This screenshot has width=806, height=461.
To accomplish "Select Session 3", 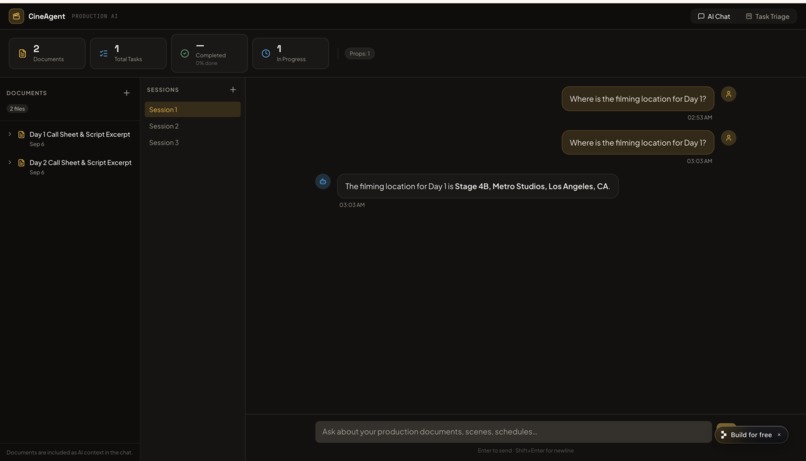I will (x=192, y=142).
